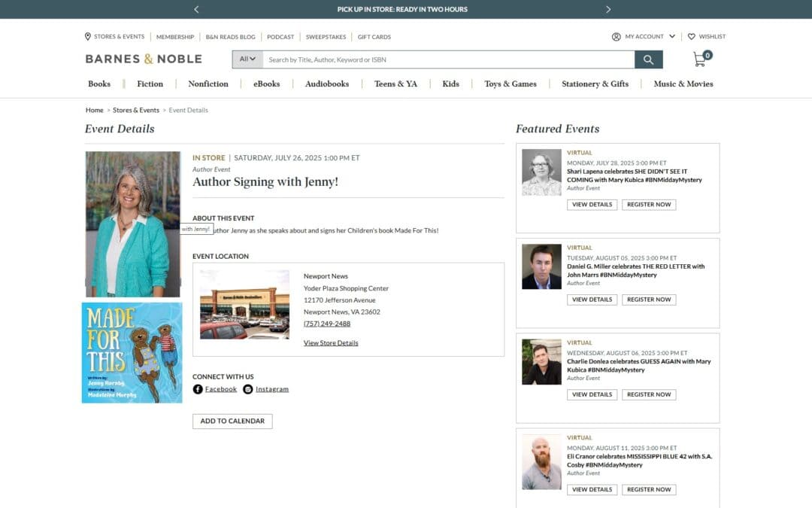Open the eBooks menu
Screen dimensions: 812x508
[x=267, y=84]
